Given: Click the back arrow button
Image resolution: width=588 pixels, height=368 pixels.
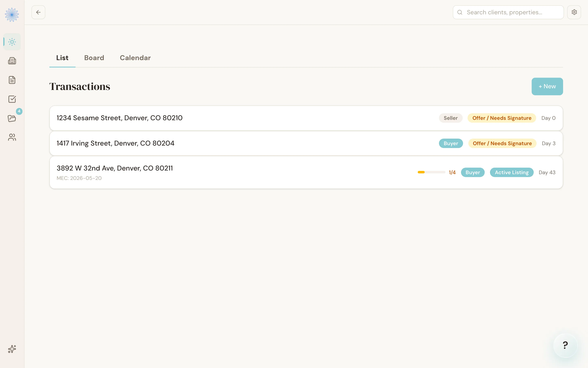Looking at the screenshot, I should click(x=38, y=12).
